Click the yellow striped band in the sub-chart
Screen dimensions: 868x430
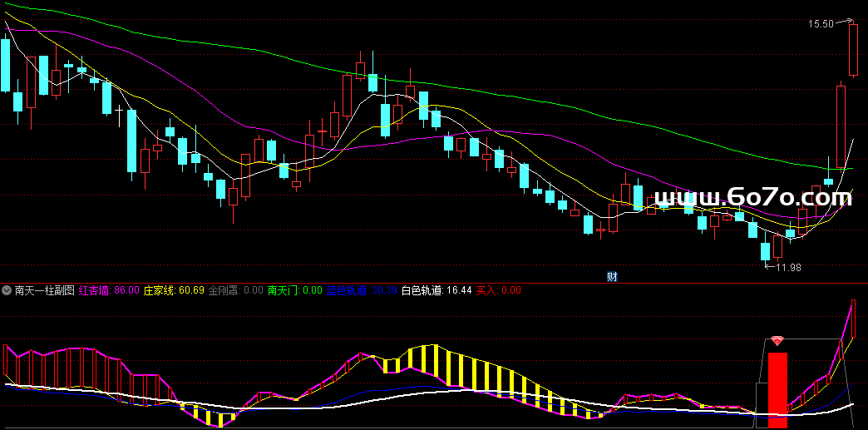466,370
